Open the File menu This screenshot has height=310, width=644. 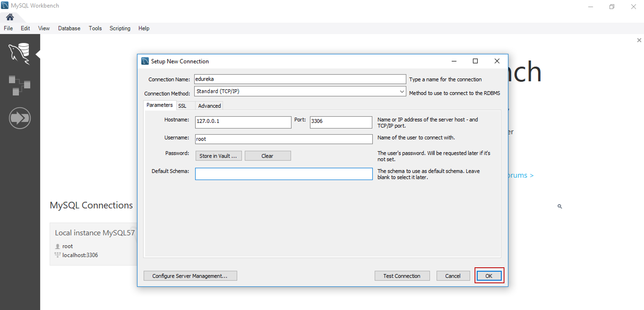[x=8, y=28]
